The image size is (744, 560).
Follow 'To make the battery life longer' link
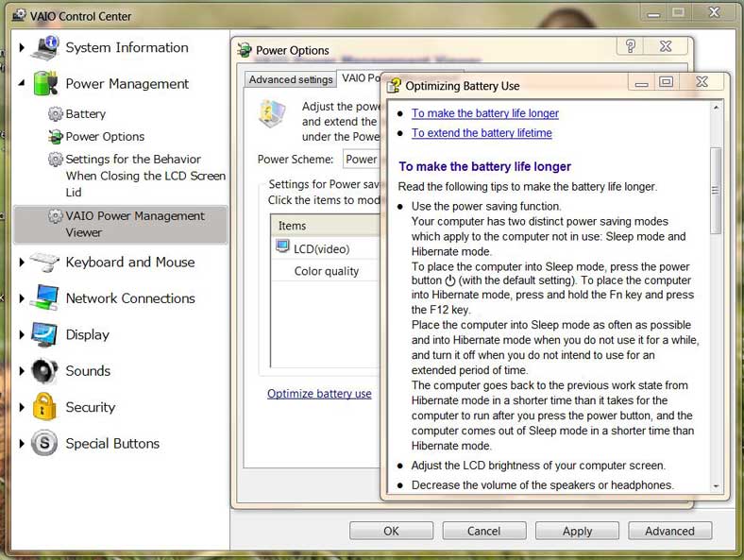485,113
